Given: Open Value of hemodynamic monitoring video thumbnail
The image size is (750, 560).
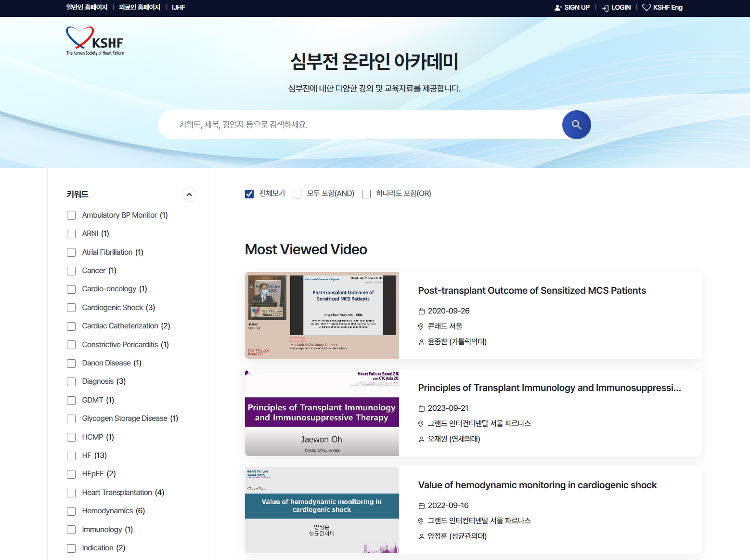Looking at the screenshot, I should click(x=322, y=510).
